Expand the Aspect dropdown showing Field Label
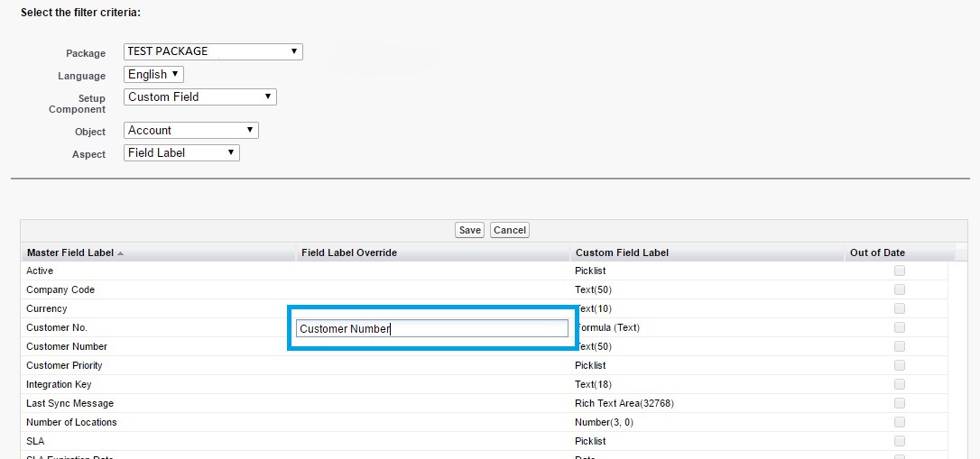980x459 pixels. click(181, 153)
